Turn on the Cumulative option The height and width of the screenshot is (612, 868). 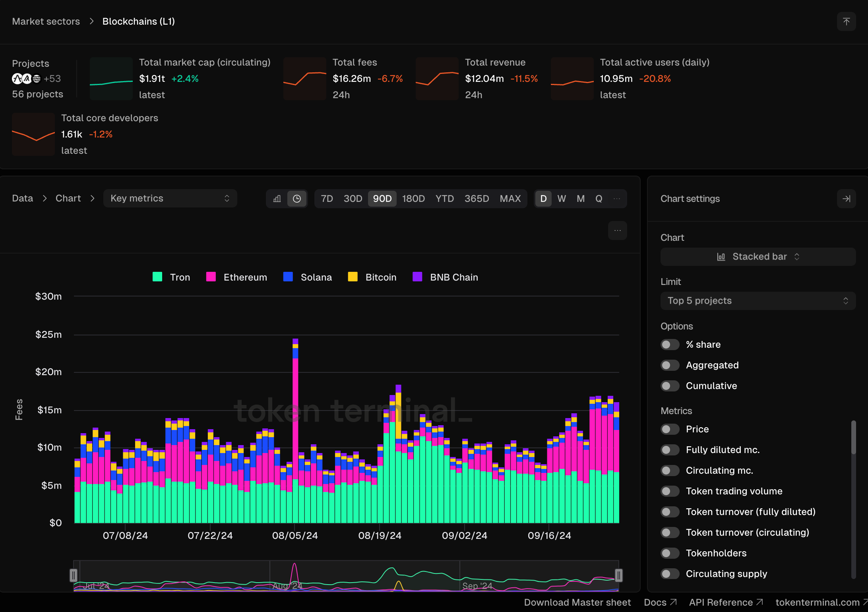tap(670, 386)
